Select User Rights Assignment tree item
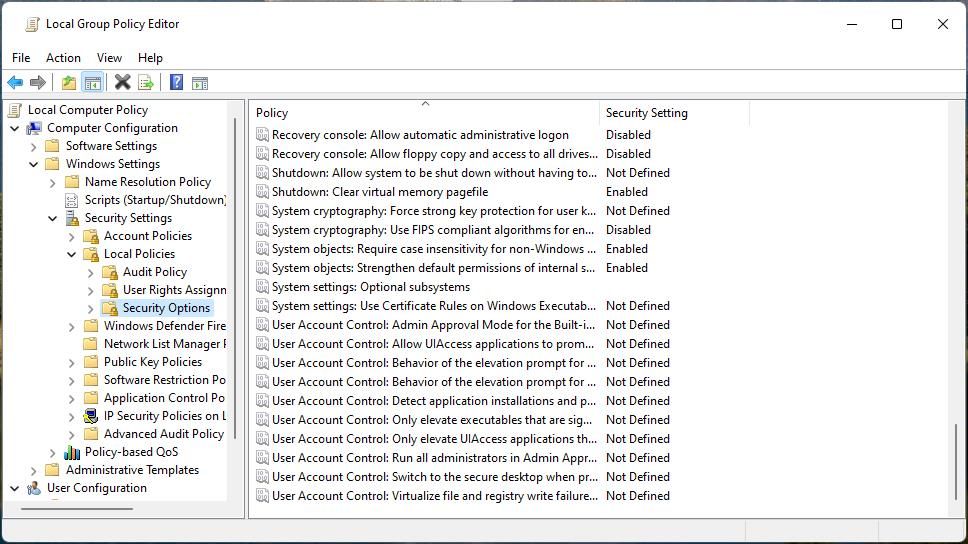Screen dimensions: 968x544 point(174,290)
